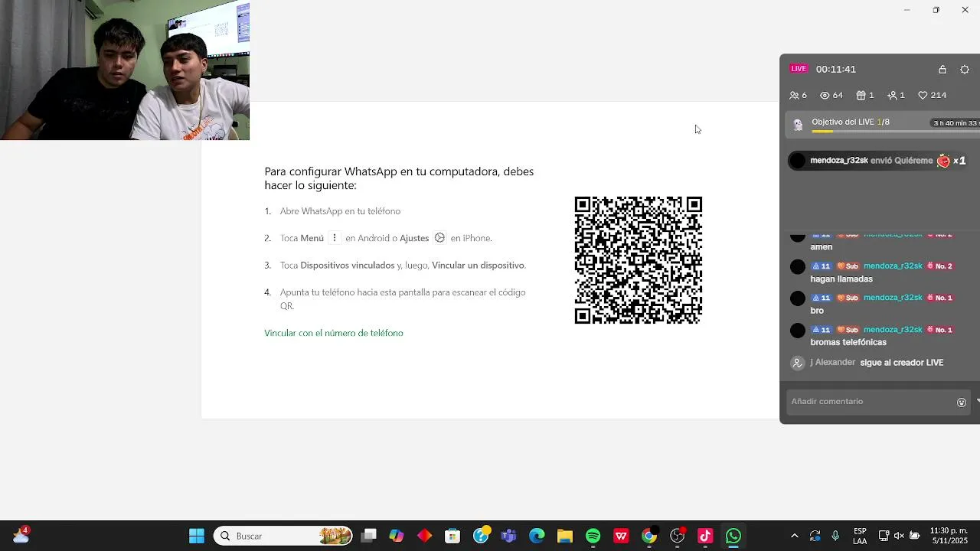
Task: Open the weather widget in taskbar
Action: click(x=21, y=535)
